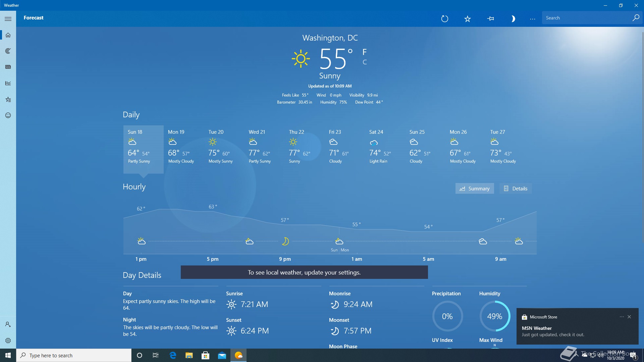Select the Fri 23 daily forecast
Viewport: 644px width, 362px height.
point(345,149)
